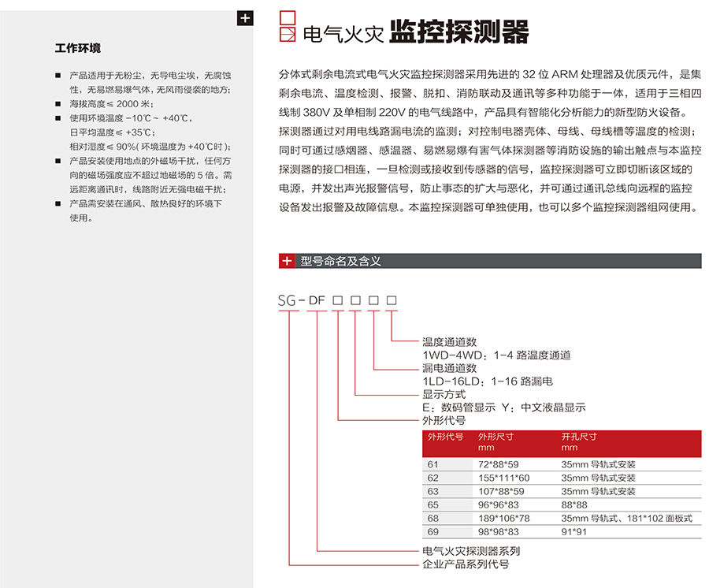Click the 温度通道数 label

click(450, 342)
